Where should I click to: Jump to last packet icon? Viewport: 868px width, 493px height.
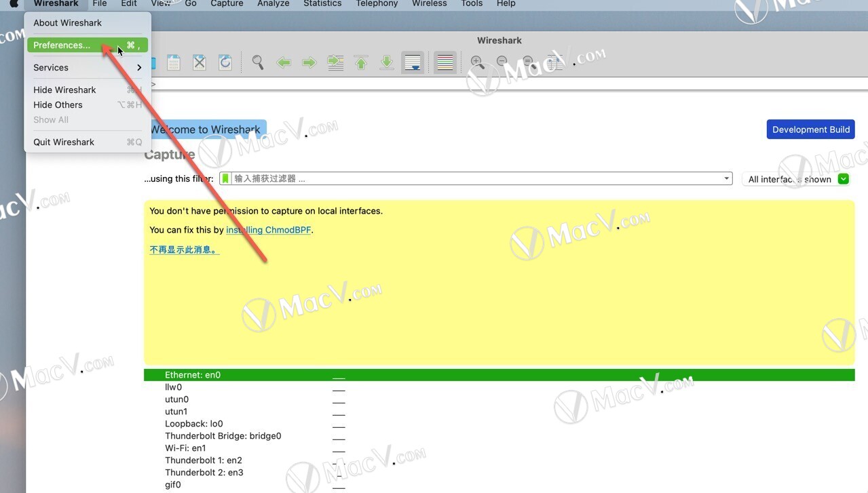click(x=386, y=63)
